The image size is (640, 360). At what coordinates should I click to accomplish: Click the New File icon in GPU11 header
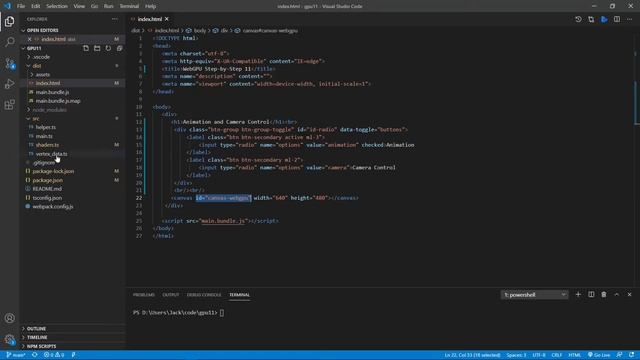tap(86, 48)
